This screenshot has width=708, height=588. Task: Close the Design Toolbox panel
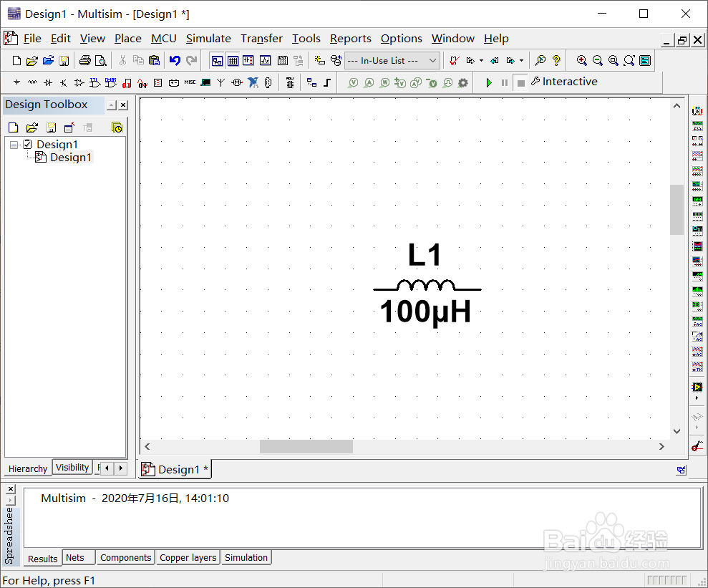click(x=123, y=105)
